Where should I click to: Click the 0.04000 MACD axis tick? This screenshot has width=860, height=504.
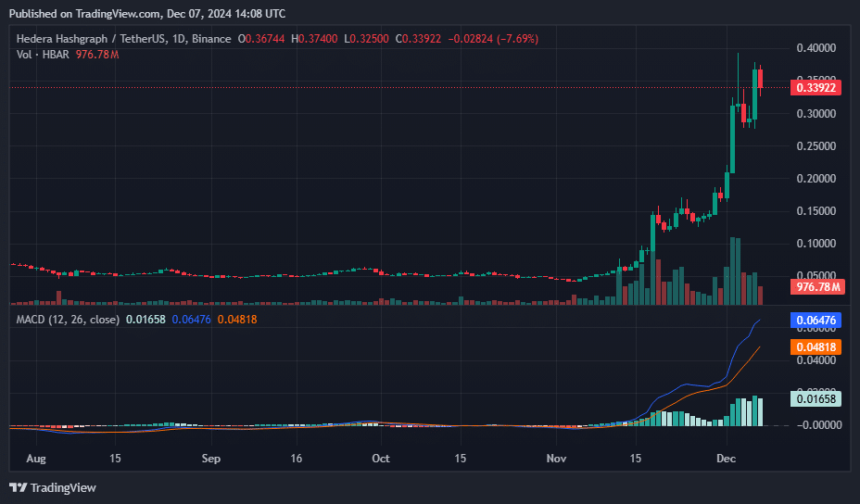[x=816, y=360]
